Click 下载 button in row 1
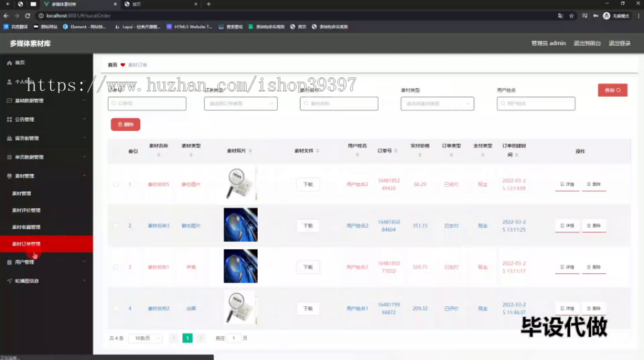 tap(308, 185)
